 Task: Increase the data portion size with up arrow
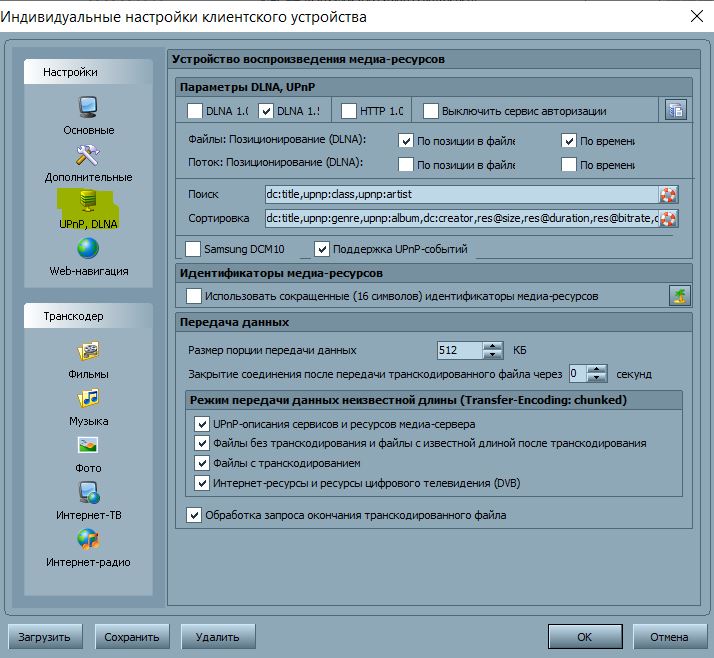pyautogui.click(x=492, y=346)
